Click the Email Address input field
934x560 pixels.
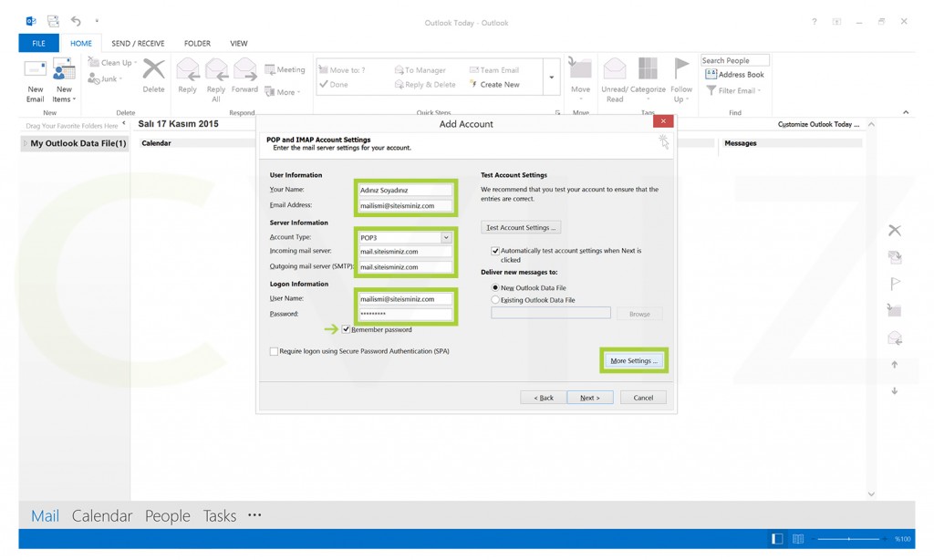[405, 205]
